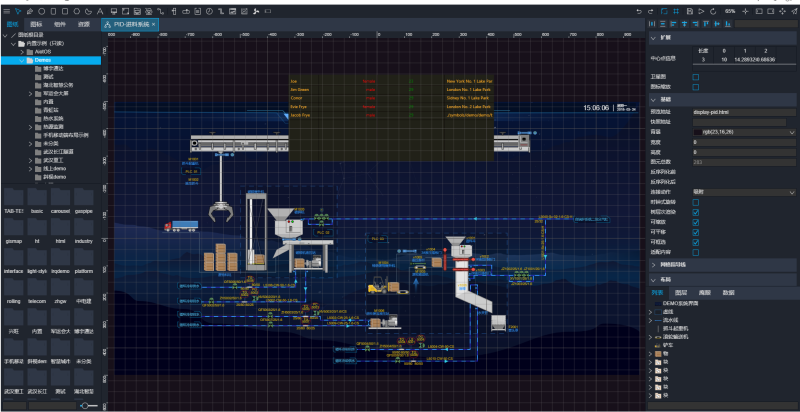Select the pointer selection tool

18,10
